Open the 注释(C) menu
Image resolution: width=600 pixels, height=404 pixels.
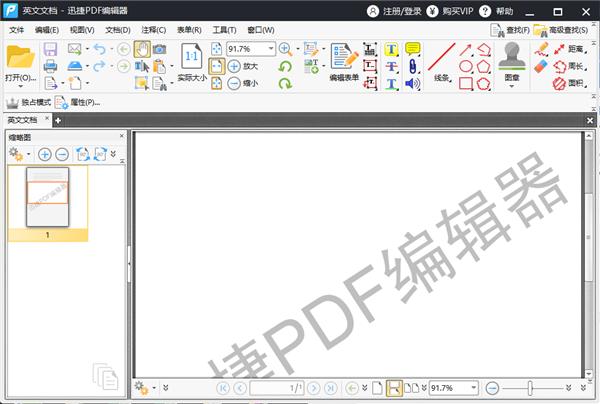click(153, 30)
